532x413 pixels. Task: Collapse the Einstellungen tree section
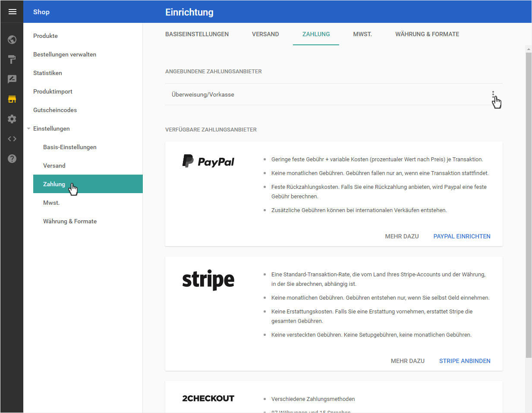(x=28, y=128)
